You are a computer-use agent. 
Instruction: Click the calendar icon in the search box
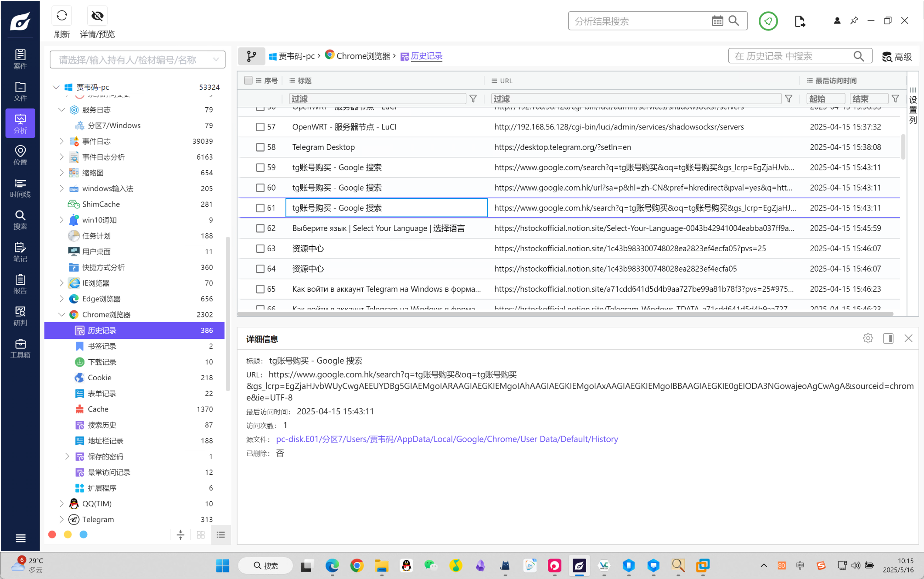(717, 21)
